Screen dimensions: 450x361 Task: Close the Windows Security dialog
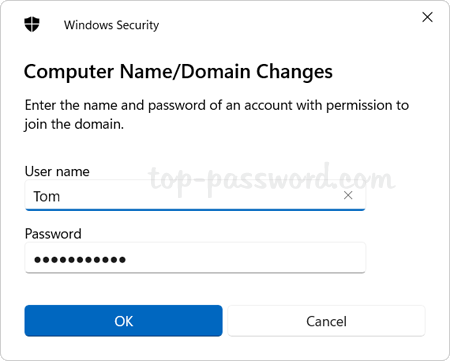point(427,17)
